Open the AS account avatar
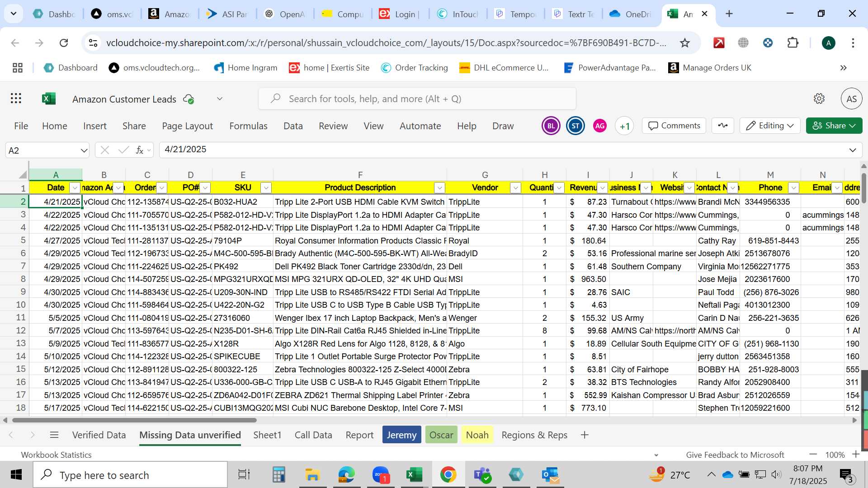 [851, 99]
